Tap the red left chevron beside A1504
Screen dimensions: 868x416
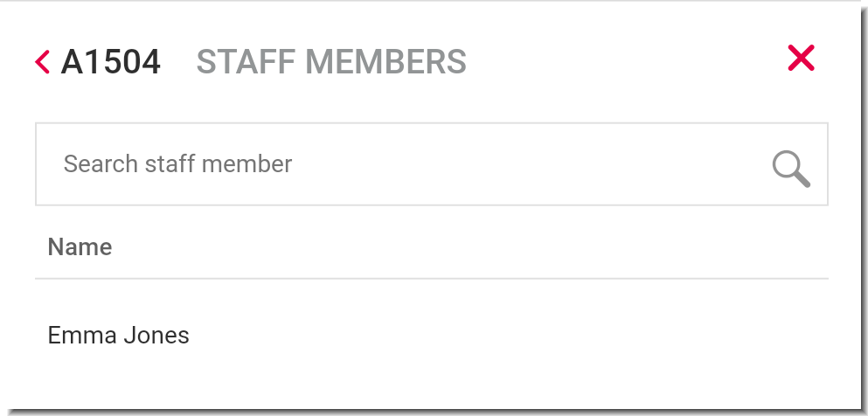(x=43, y=61)
